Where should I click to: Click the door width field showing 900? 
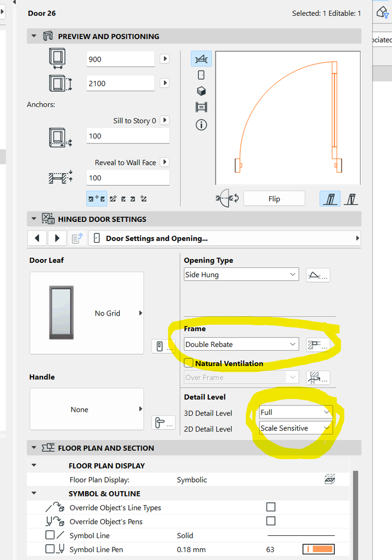(x=120, y=59)
